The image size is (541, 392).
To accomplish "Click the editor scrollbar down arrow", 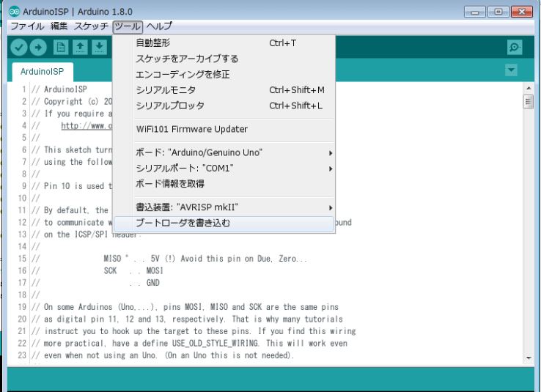I will click(529, 358).
